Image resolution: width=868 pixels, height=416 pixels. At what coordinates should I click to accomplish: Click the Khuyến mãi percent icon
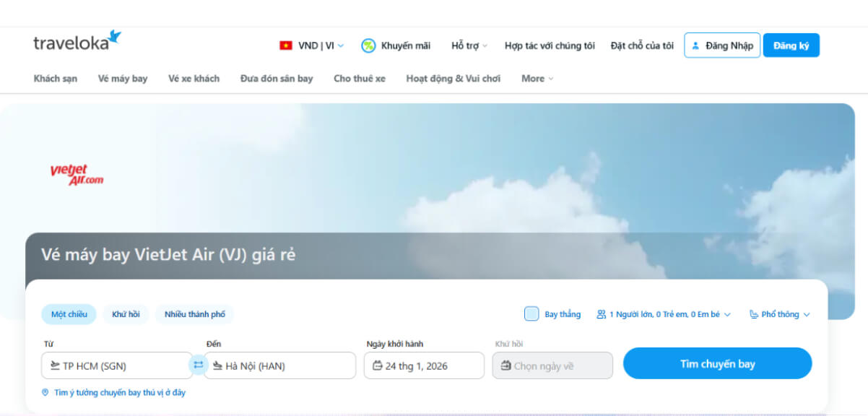pyautogui.click(x=368, y=45)
